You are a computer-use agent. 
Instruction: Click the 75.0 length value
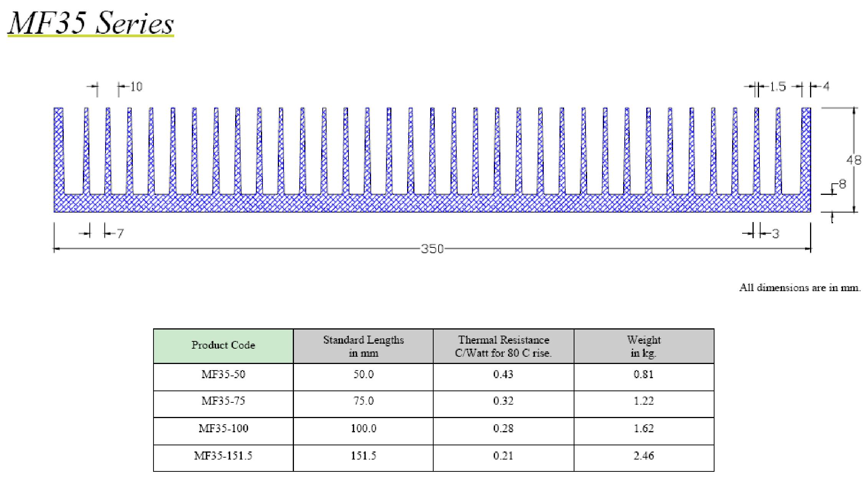363,401
